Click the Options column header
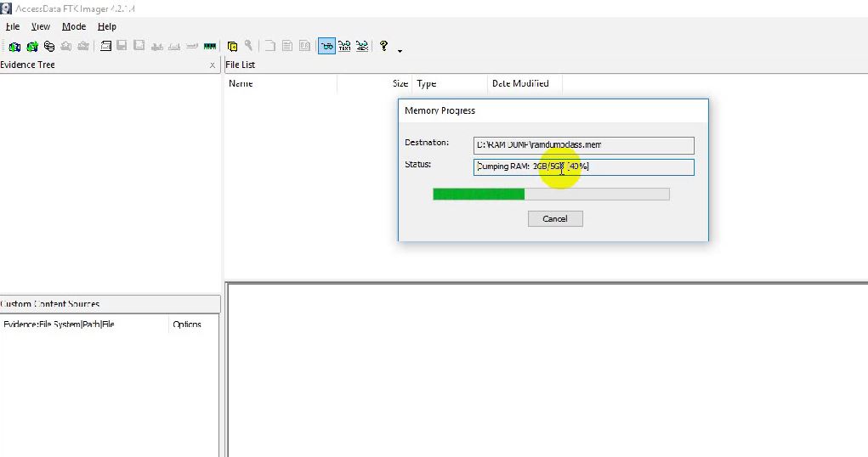868x457 pixels. point(194,324)
